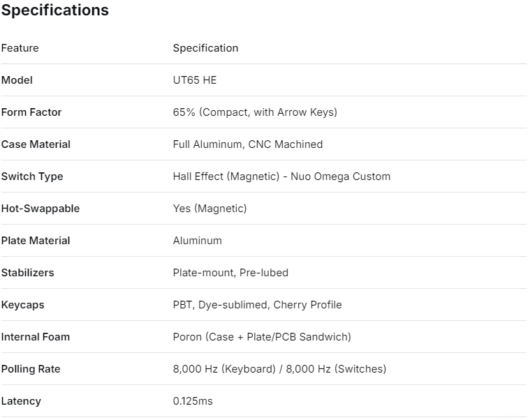Click PBT, Dye-sublimed, Cherry Profile text

click(257, 305)
